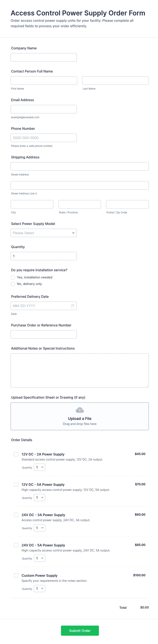Click the Last Name input field
158x644 pixels.
pos(115,80)
